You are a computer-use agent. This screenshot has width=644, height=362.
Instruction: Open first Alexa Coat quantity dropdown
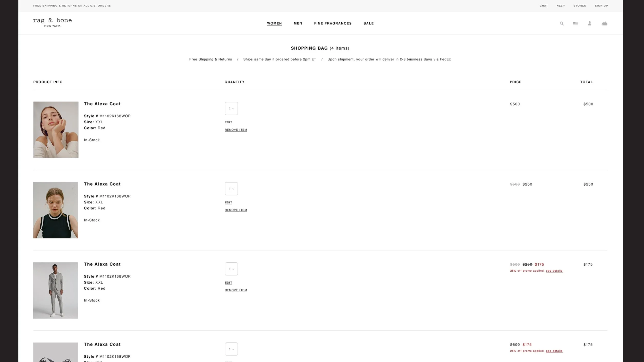click(x=231, y=109)
